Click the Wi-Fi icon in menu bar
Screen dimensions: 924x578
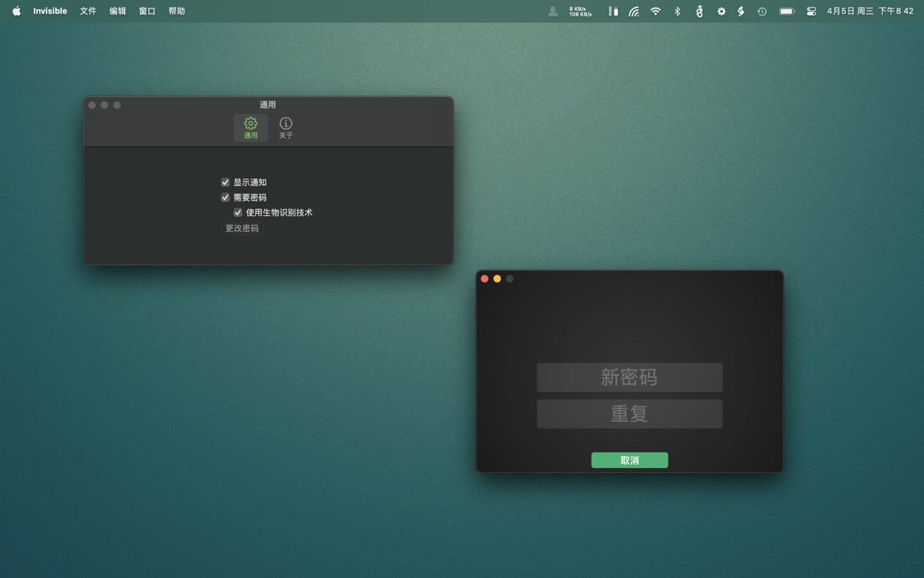tap(655, 12)
